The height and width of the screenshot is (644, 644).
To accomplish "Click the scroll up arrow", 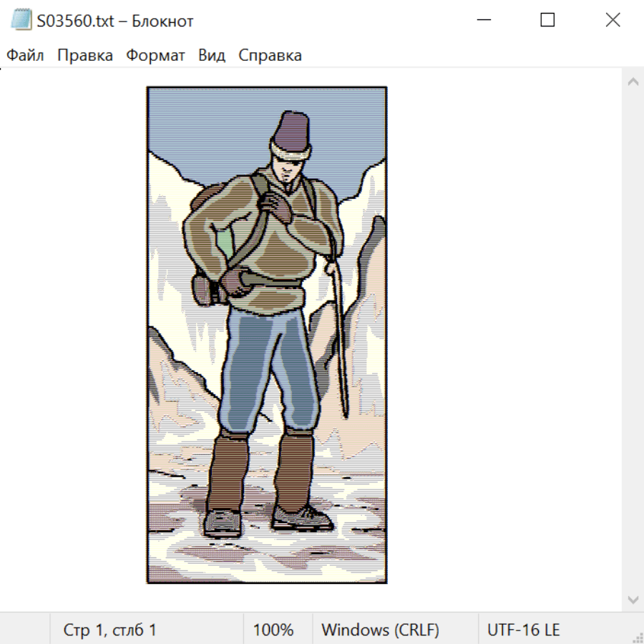I will (x=633, y=82).
